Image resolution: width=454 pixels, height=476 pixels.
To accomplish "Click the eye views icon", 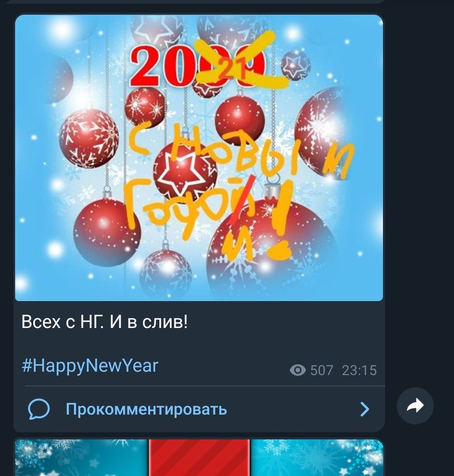I will [298, 370].
